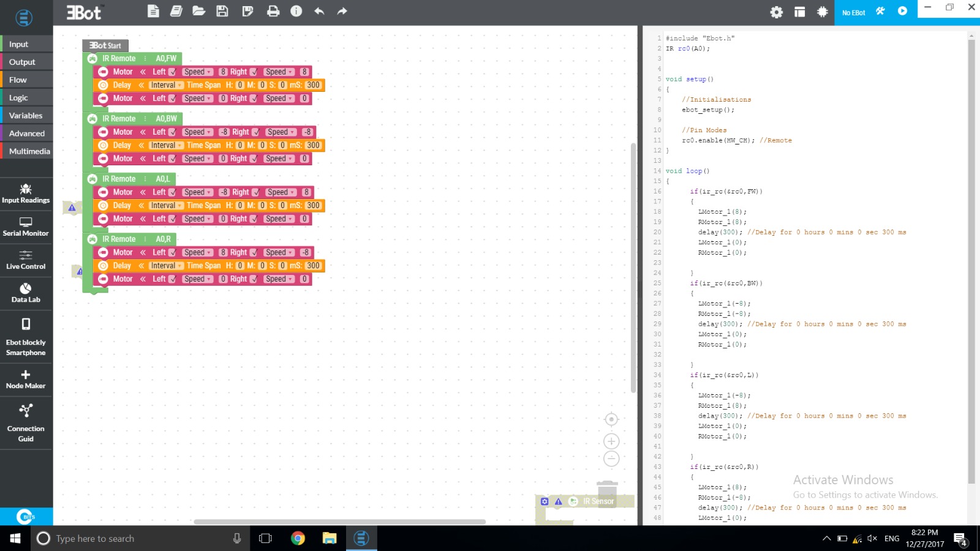Open Data Lab from the sidebar
The width and height of the screenshot is (980, 551).
(26, 293)
